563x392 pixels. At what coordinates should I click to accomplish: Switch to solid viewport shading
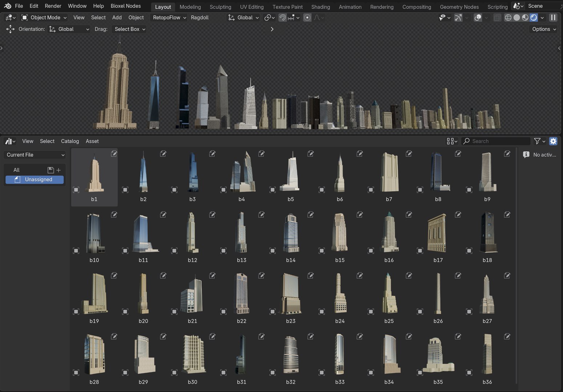517,17
